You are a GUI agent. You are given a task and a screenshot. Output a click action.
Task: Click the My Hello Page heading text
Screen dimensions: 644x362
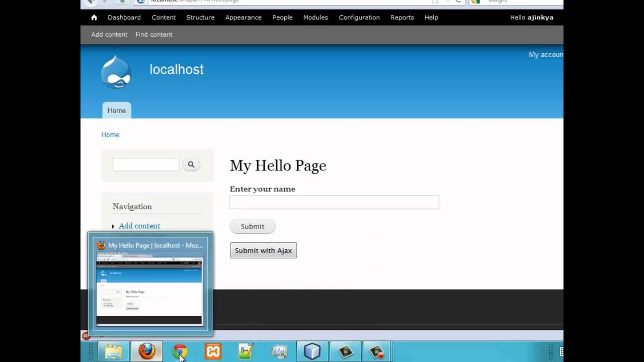point(278,166)
